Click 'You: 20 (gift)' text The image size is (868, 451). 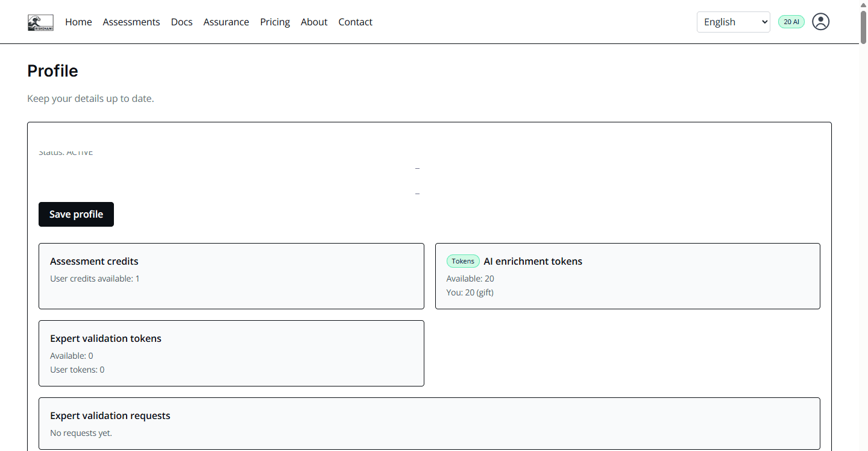pos(470,292)
